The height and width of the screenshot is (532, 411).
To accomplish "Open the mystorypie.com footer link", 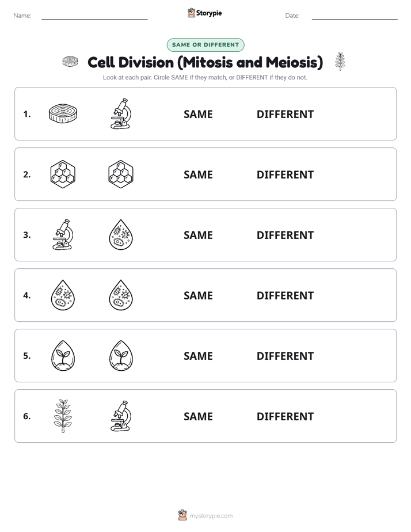I will click(211, 516).
